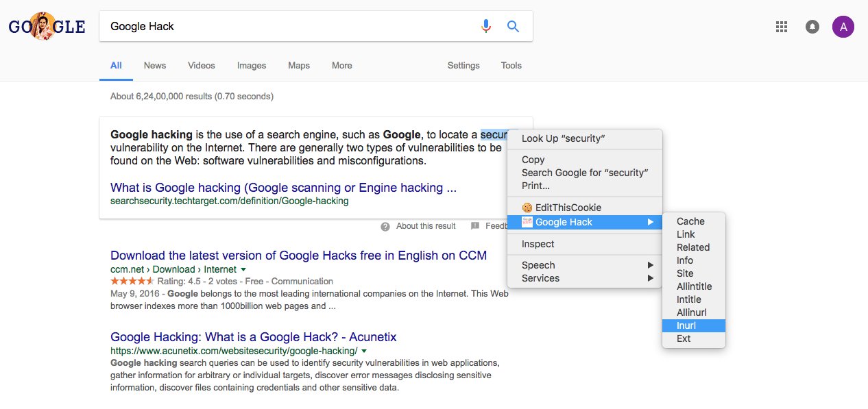Expand the Google Hack submenu arrow
The height and width of the screenshot is (409, 868).
[650, 222]
